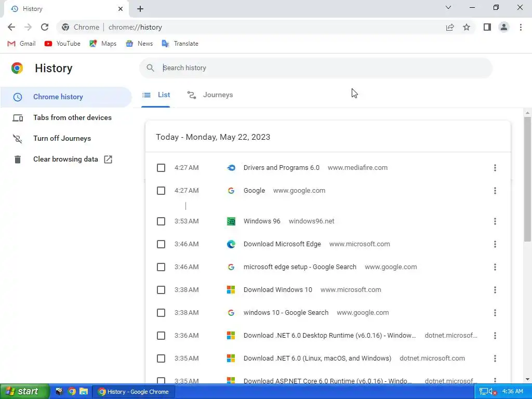Bookmark this tab with the star icon
Screen dimensions: 532x399
467,27
